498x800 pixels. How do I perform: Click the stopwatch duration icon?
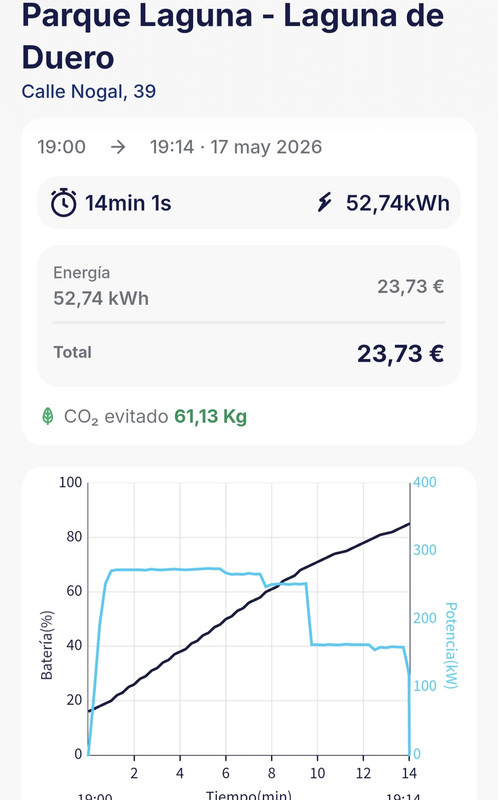pyautogui.click(x=64, y=203)
